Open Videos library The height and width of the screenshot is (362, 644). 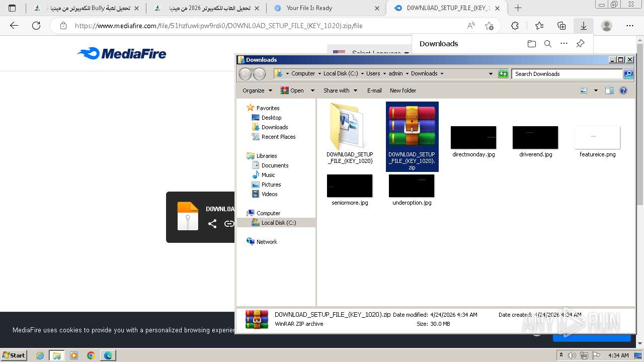pyautogui.click(x=269, y=194)
